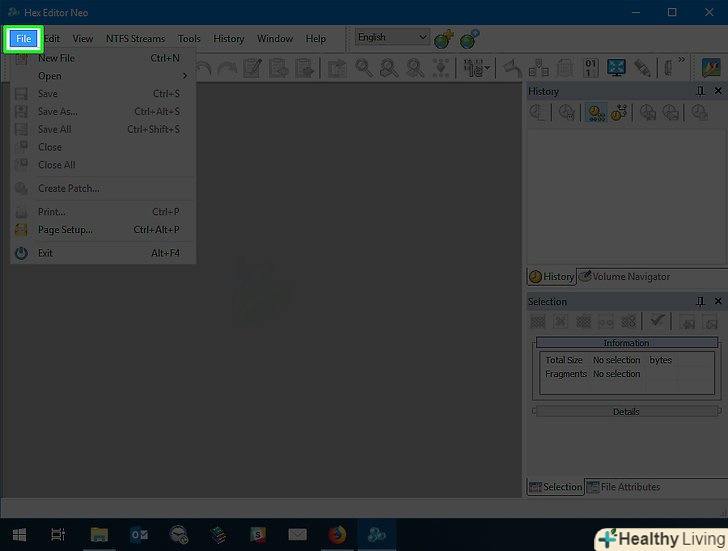Click the magnifier Find icon in toolbar
The image size is (728, 551).
pyautogui.click(x=364, y=68)
